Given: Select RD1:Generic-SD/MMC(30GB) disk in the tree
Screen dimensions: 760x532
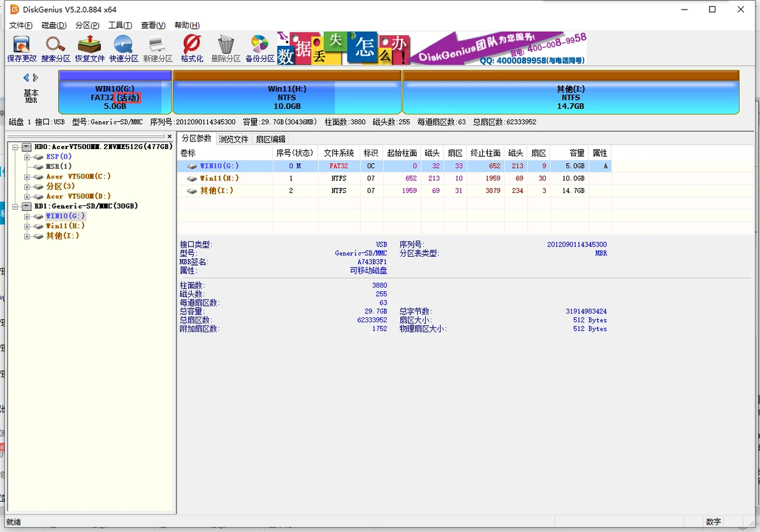Looking at the screenshot, I should [x=86, y=206].
